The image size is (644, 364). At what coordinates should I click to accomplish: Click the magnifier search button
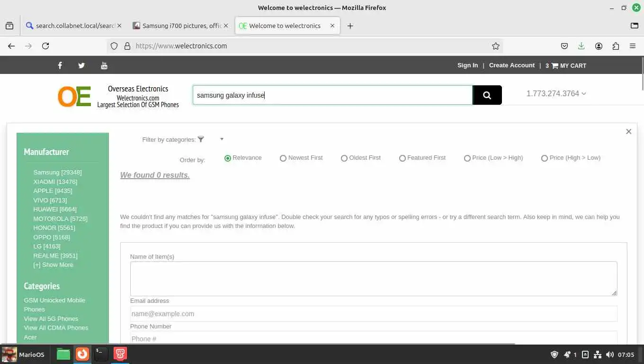487,95
